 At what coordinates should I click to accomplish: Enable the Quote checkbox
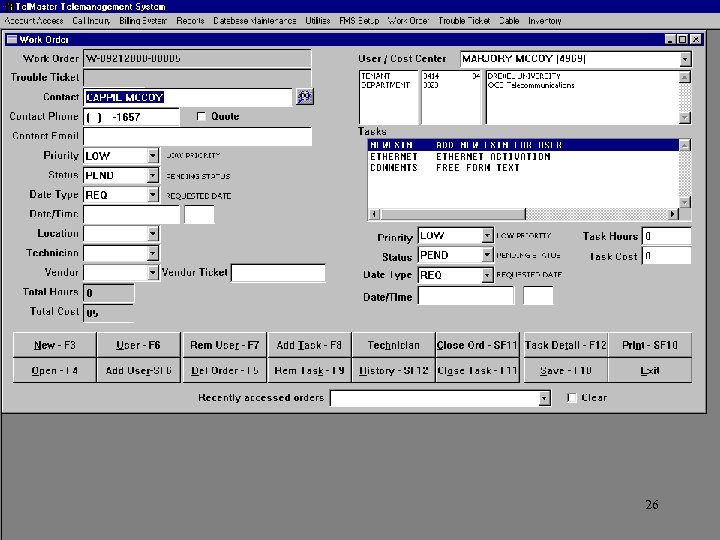201,116
